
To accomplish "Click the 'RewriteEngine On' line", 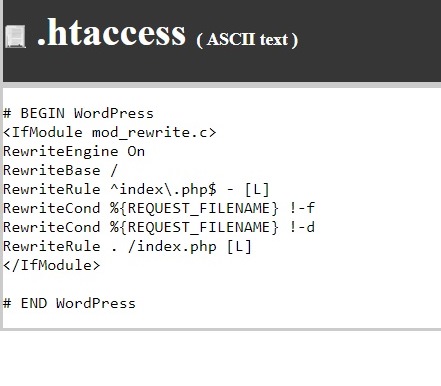I will pos(74,151).
